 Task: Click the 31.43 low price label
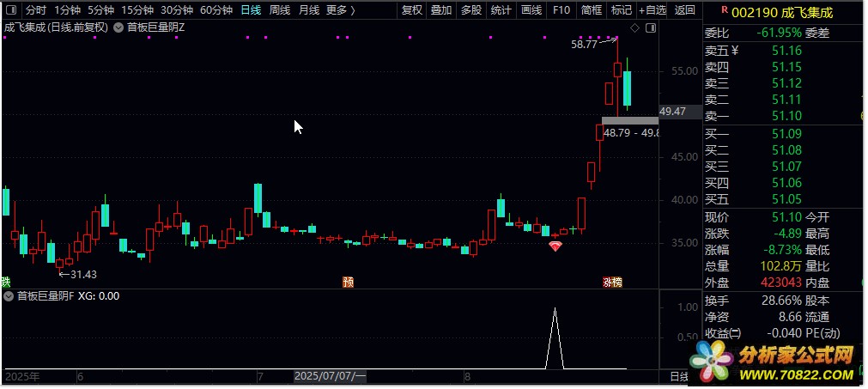coord(83,274)
